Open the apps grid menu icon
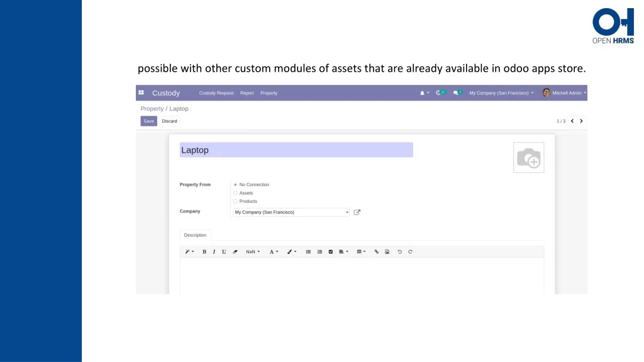Image resolution: width=644 pixels, height=362 pixels. pos(141,92)
